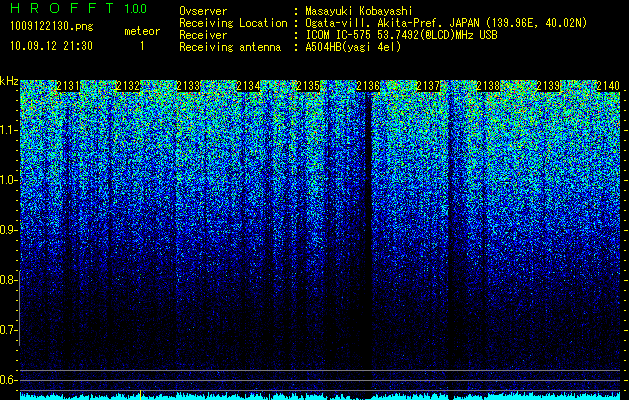The height and width of the screenshot is (400, 629).
Task: Click the observer name Masayuki Kobayashi
Action: click(x=359, y=11)
